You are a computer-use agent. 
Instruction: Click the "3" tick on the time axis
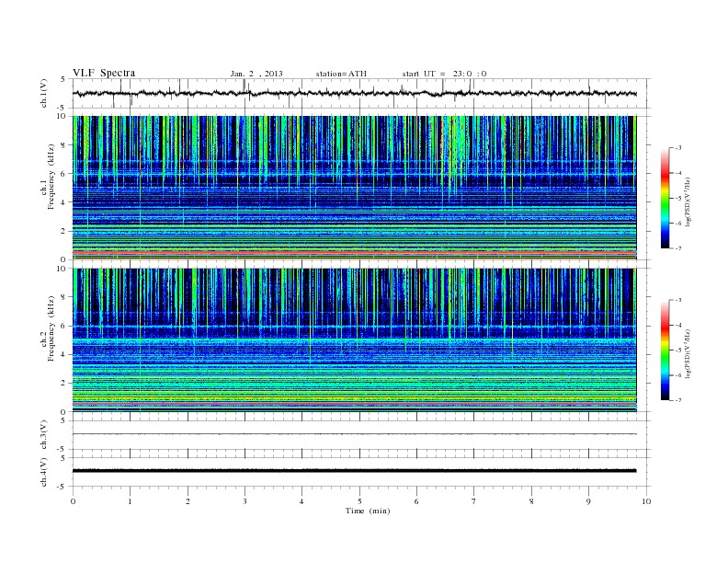click(x=245, y=501)
